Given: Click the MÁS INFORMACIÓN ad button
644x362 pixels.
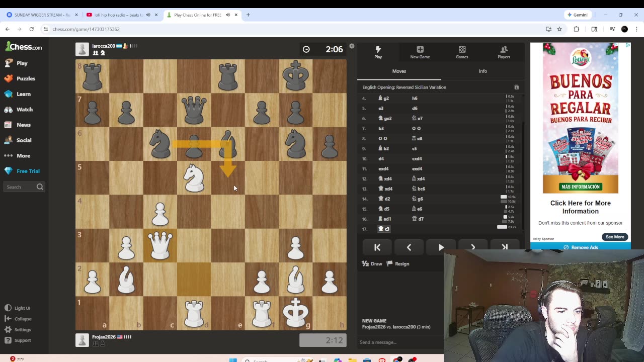Looking at the screenshot, I should click(x=580, y=187).
